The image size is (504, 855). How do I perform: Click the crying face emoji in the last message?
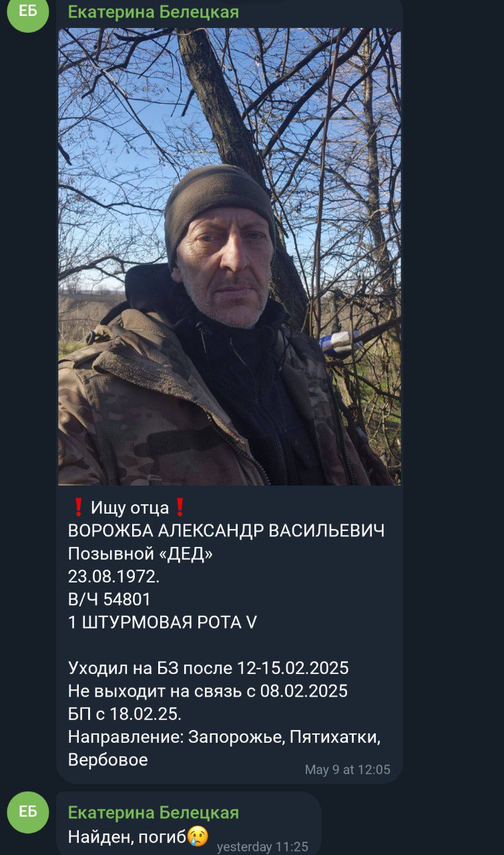[198, 836]
